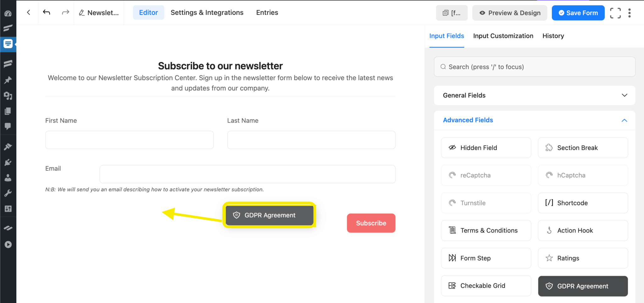Switch to Input Customization
This screenshot has height=303, width=644.
coord(503,36)
